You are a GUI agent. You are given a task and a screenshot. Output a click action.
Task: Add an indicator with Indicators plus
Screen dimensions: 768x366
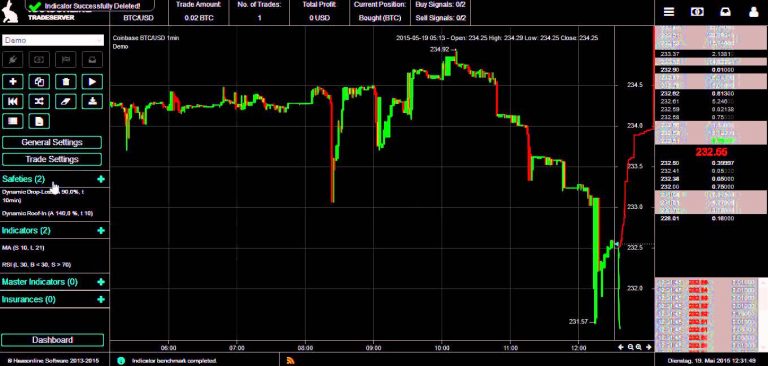(x=101, y=230)
